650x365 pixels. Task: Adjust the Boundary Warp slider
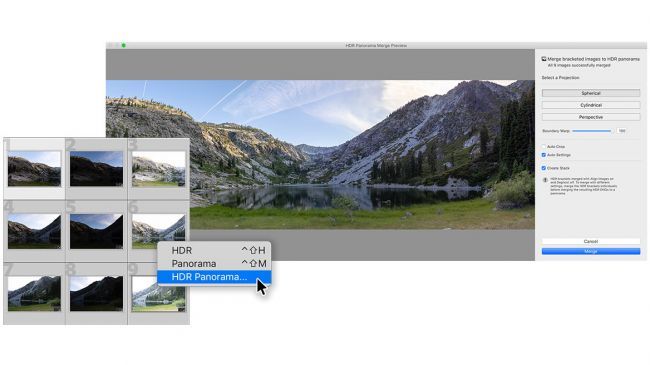coord(592,131)
